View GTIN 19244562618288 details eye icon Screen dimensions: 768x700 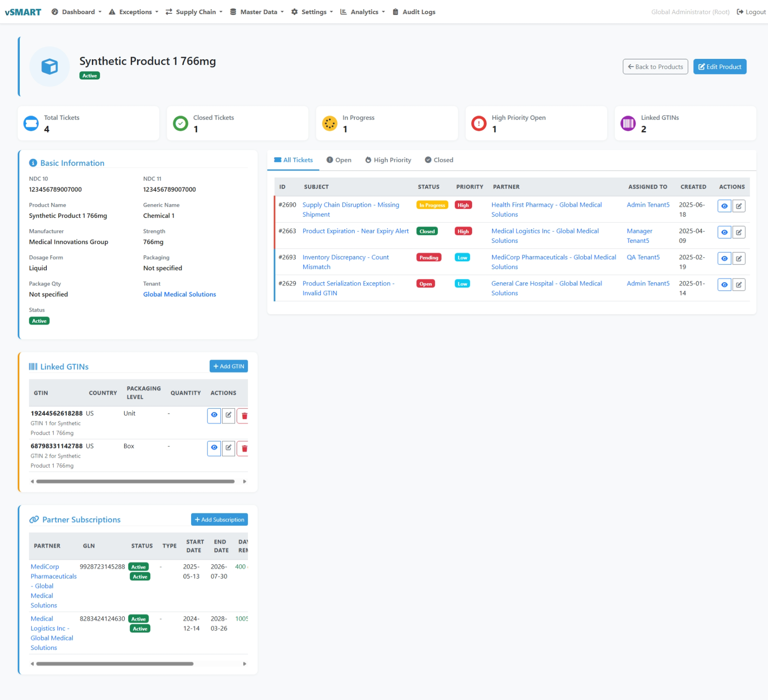tap(214, 415)
